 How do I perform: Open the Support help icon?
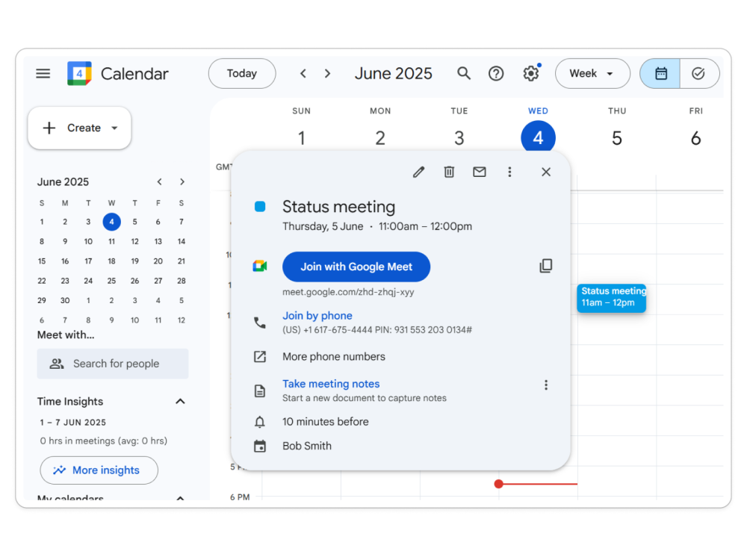tap(496, 73)
